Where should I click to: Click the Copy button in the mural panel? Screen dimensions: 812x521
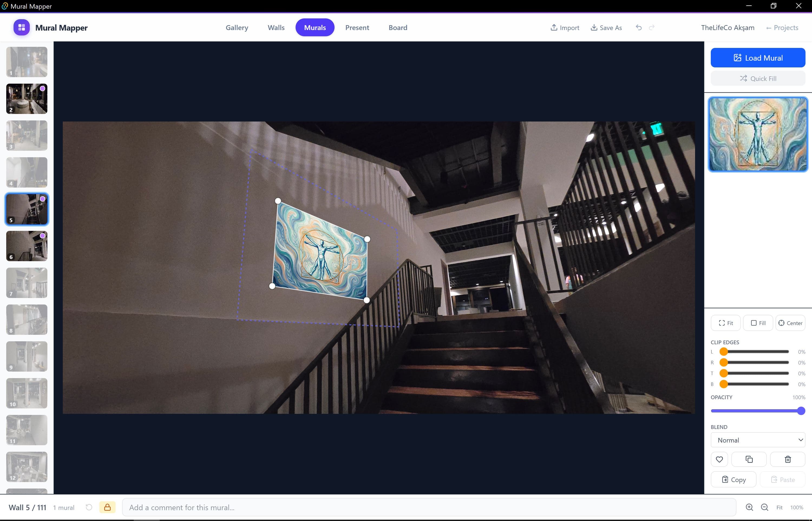(733, 479)
